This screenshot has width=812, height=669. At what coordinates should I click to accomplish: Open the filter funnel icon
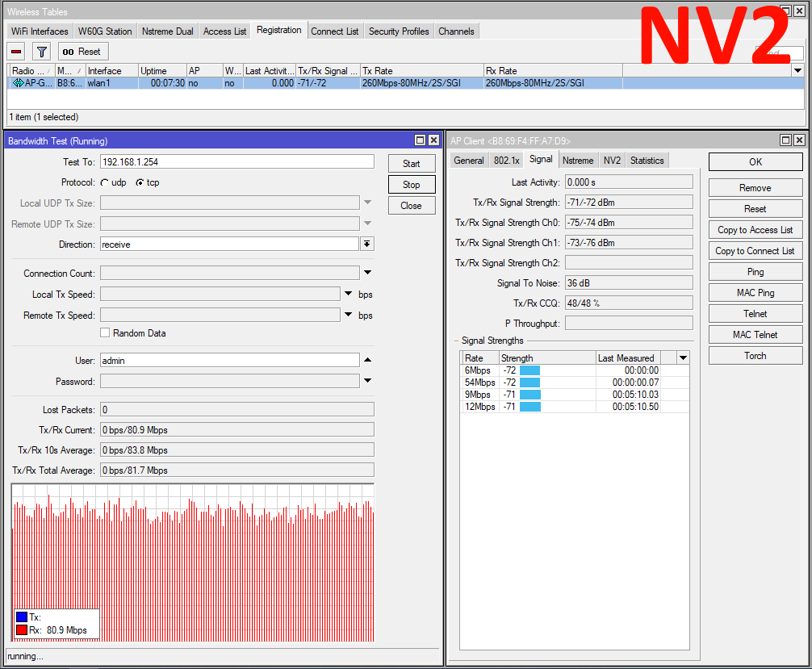click(x=42, y=52)
